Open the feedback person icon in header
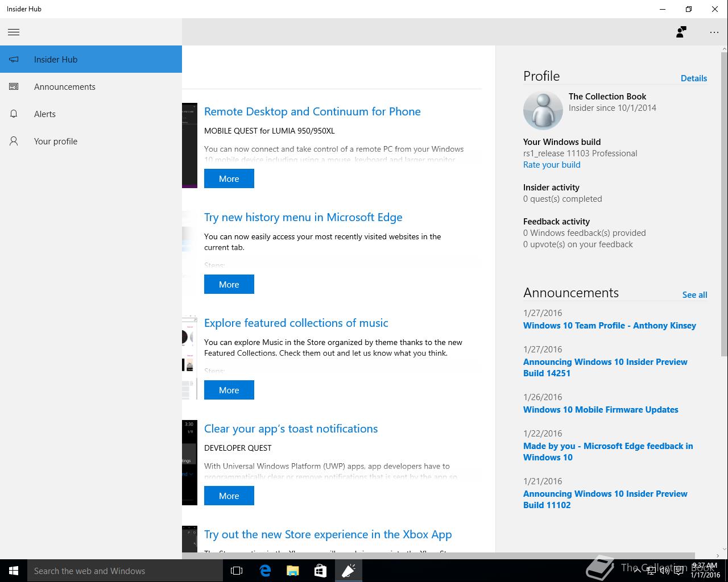The width and height of the screenshot is (728, 582). 681,32
